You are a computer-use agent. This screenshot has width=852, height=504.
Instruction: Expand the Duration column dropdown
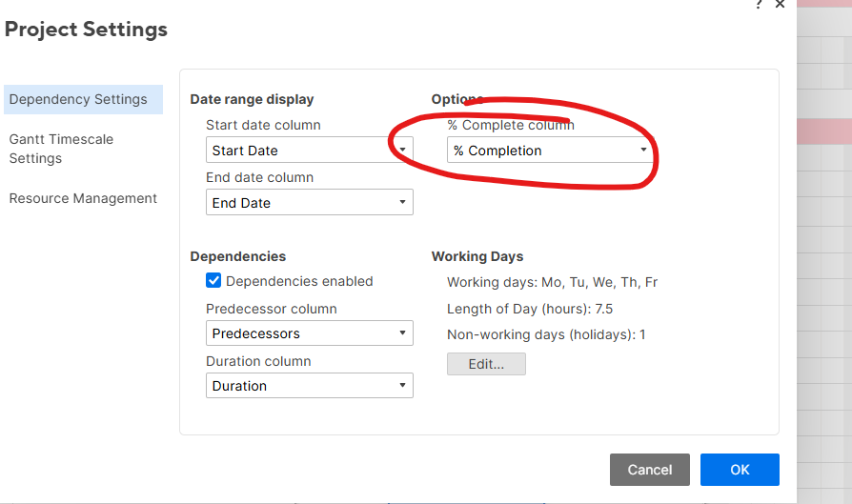tap(309, 386)
